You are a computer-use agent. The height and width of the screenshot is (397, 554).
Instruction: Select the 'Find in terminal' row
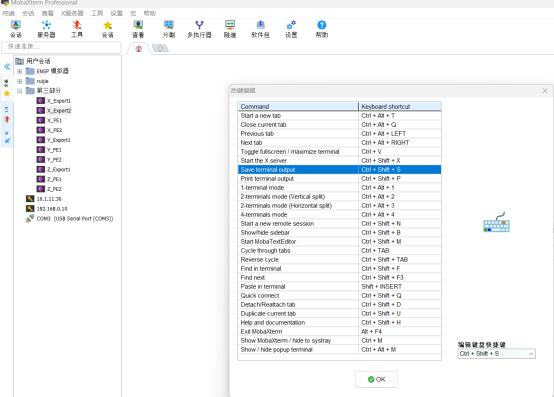click(339, 268)
